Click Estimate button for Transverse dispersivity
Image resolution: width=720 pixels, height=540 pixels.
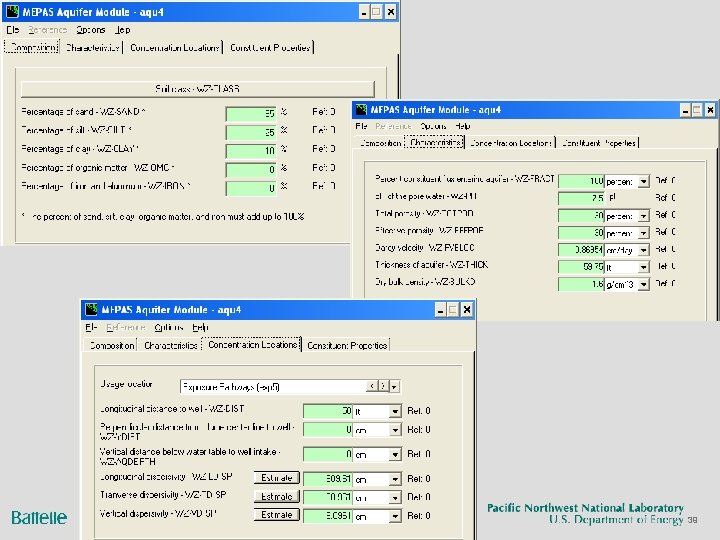point(276,496)
